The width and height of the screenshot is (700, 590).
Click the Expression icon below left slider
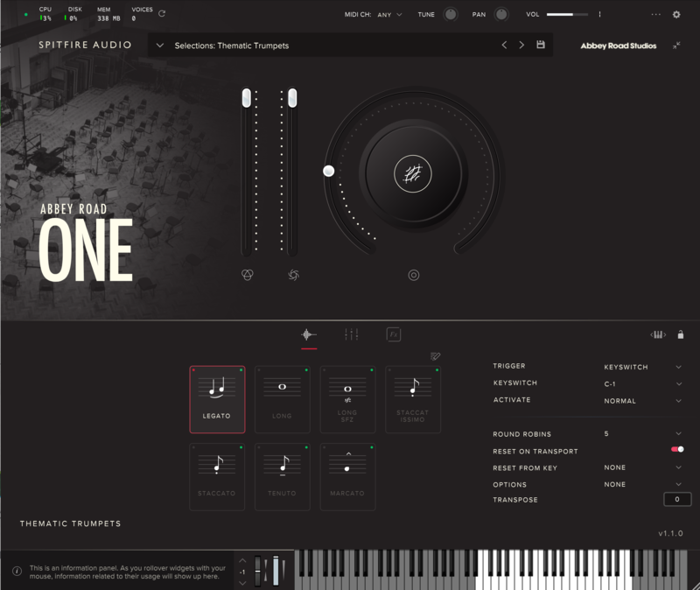coord(248,275)
